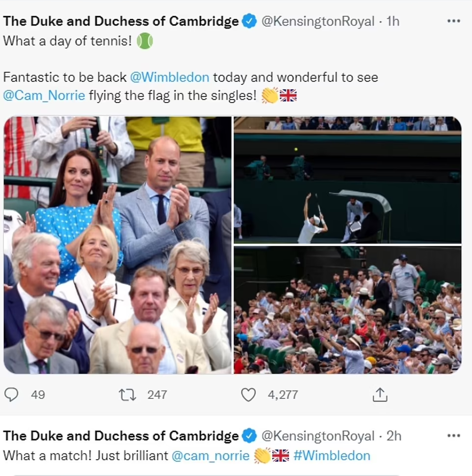The height and width of the screenshot is (476, 472).
Task: Open the @Wimbledon mention link
Action: 169,77
